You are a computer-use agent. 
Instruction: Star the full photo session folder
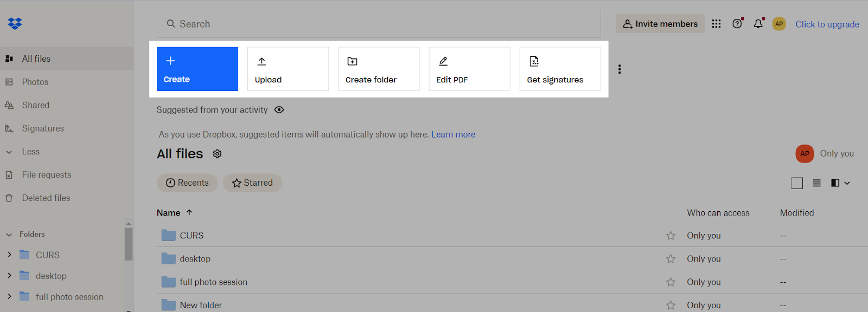coord(671,282)
